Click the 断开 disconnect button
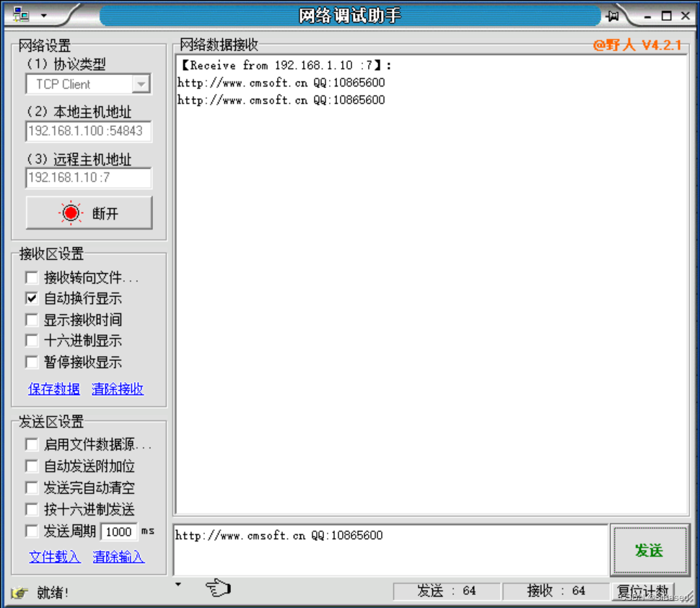 89,212
